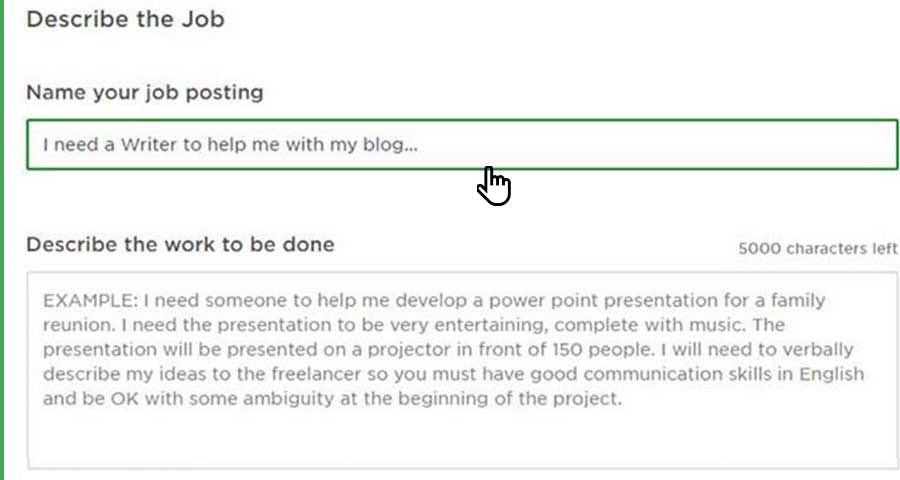Click the "Describe the work to be done" label
This screenshot has width=900, height=480.
tap(180, 244)
